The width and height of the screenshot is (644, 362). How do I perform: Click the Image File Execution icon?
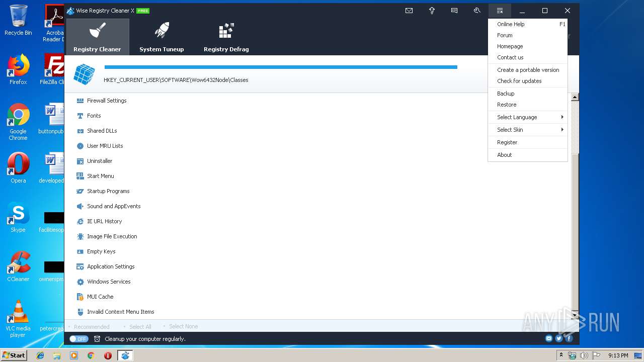pos(80,236)
